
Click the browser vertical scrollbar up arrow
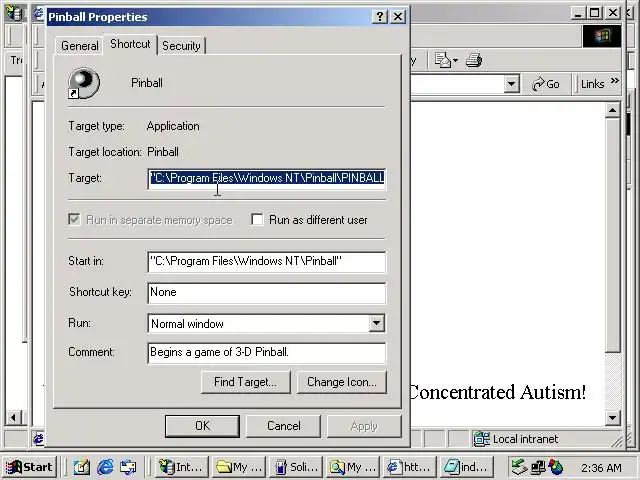click(613, 110)
